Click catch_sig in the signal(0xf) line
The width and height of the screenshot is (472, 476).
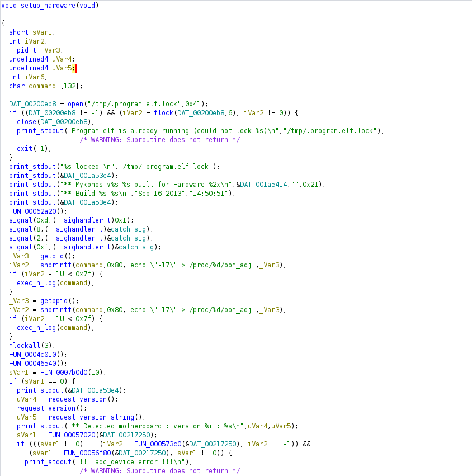(136, 247)
